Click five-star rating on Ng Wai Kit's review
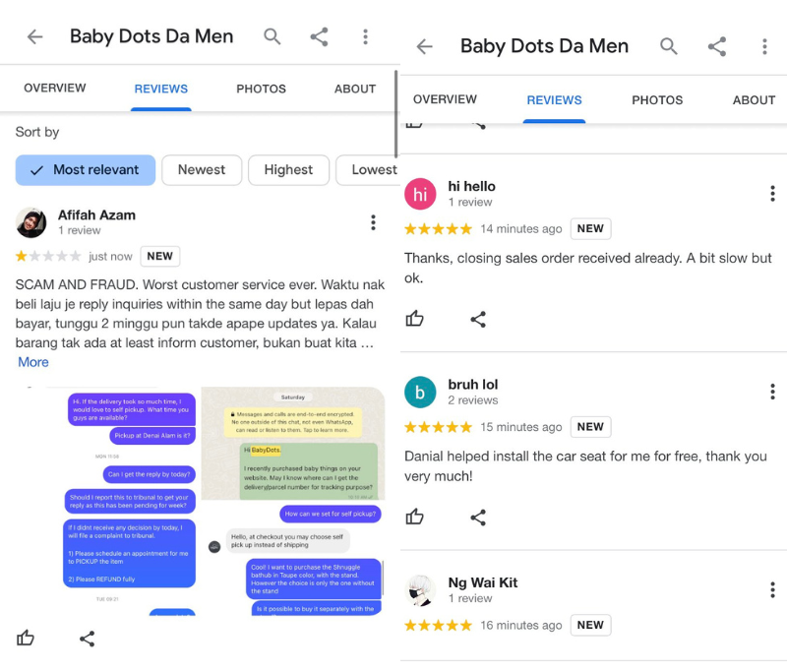This screenshot has width=787, height=672. point(438,626)
